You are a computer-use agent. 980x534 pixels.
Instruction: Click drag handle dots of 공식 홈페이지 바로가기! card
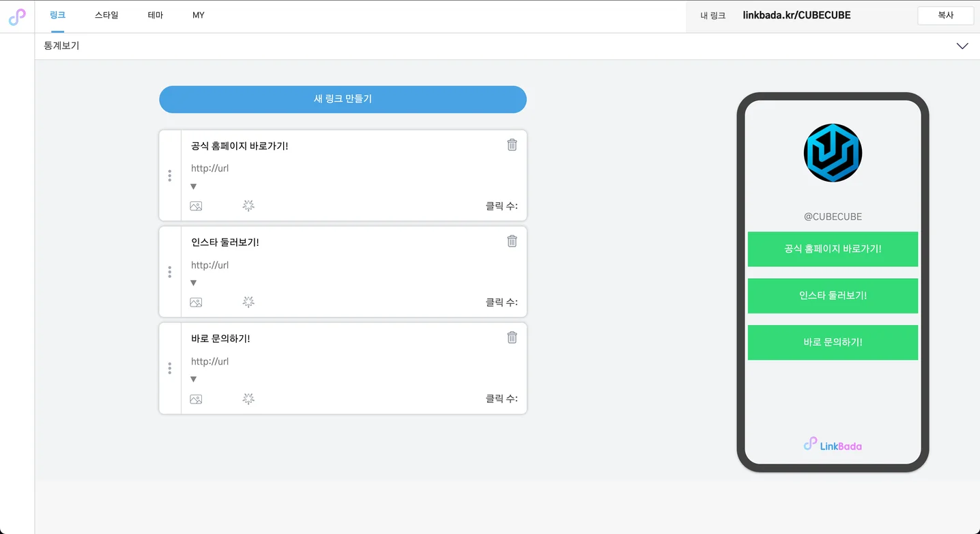click(x=169, y=175)
